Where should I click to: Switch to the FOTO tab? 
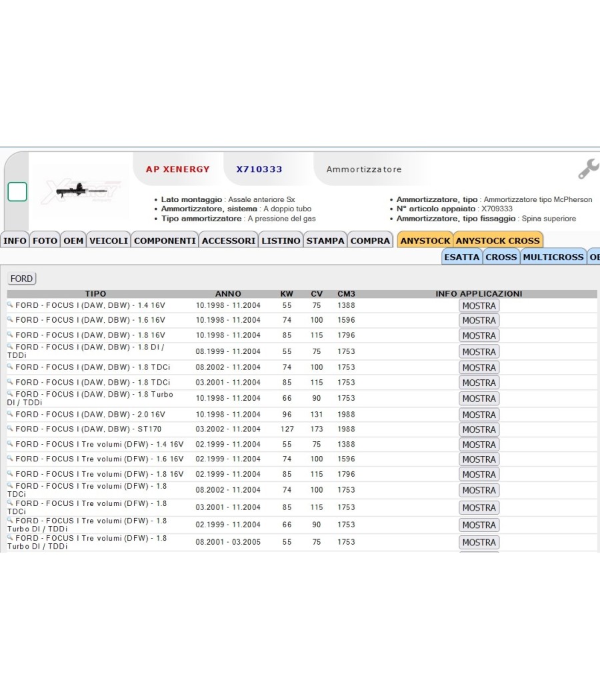[x=45, y=241]
